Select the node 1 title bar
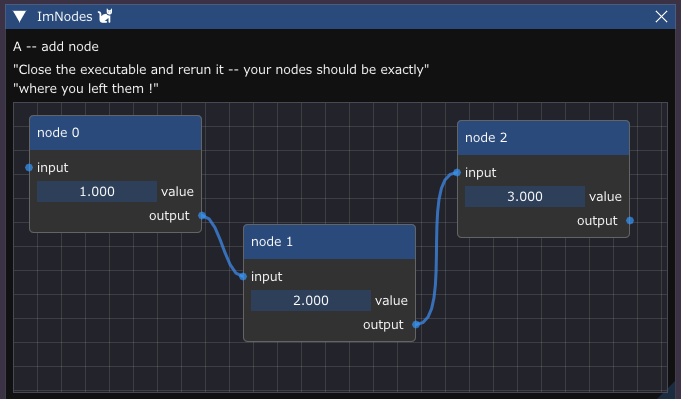This screenshot has height=399, width=681. tap(329, 242)
